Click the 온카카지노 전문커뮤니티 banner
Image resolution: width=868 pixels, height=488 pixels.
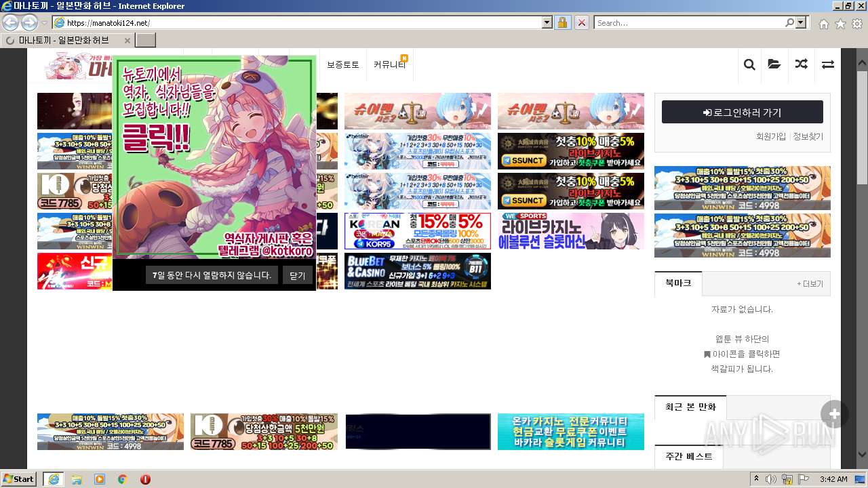[x=571, y=432]
